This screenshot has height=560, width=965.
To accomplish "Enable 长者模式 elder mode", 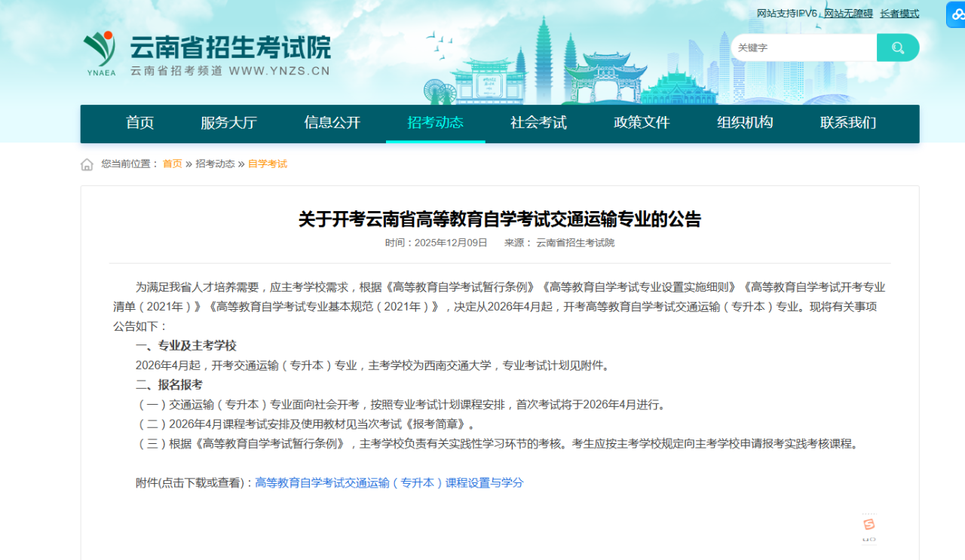I will (899, 14).
